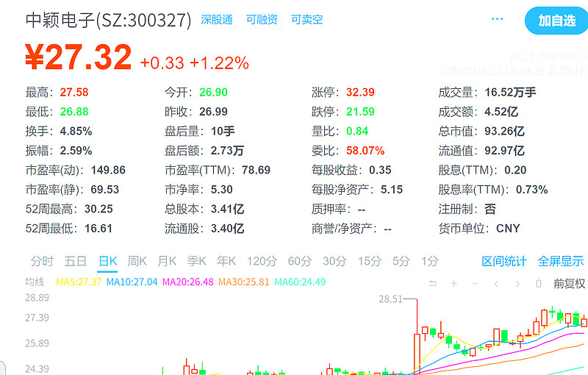Click the 28.51 high marker on chart
The height and width of the screenshot is (375, 588).
pyautogui.click(x=390, y=299)
